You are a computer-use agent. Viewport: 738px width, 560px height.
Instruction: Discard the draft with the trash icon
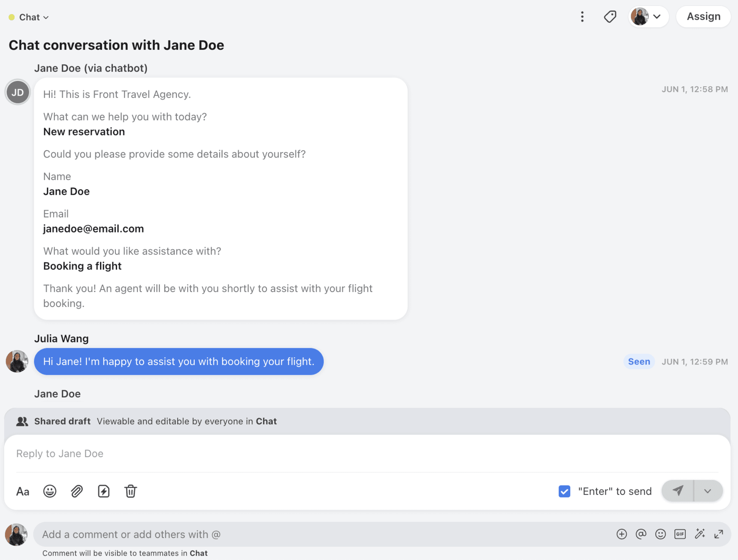130,491
